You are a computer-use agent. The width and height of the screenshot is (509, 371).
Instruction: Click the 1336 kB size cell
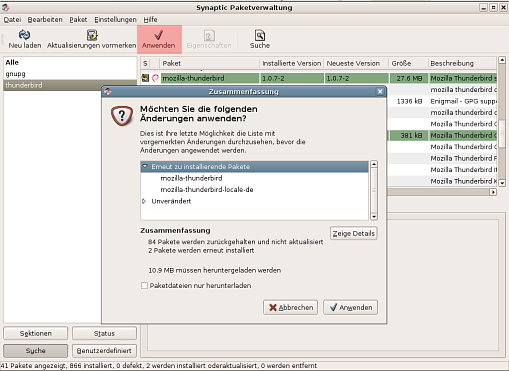click(409, 101)
